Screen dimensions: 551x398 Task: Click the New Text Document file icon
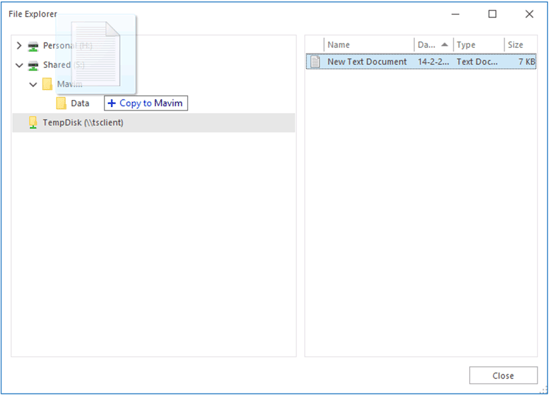[315, 62]
